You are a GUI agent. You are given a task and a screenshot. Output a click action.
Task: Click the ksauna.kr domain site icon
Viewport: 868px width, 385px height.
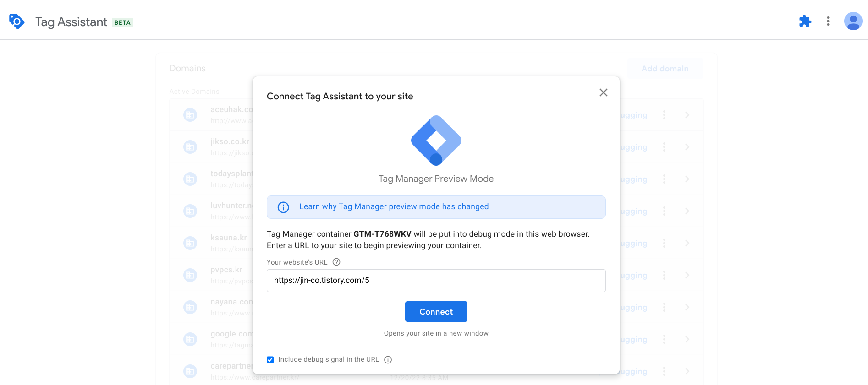(190, 243)
